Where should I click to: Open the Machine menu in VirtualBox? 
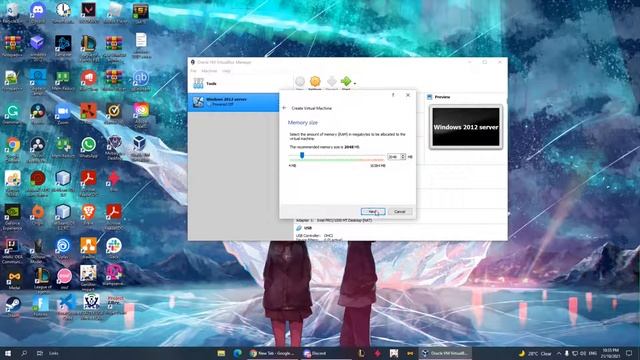(209, 71)
